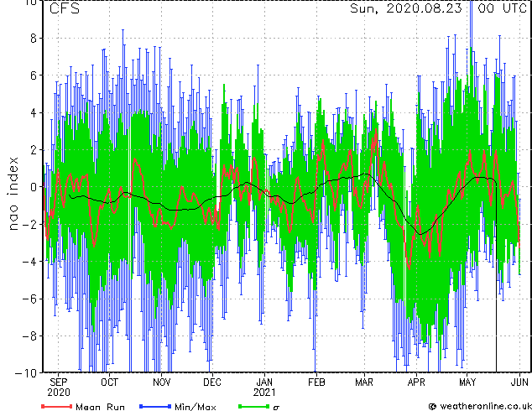The image size is (532, 411).
Task: Click the 'DEC' month label
Action: pos(212,382)
